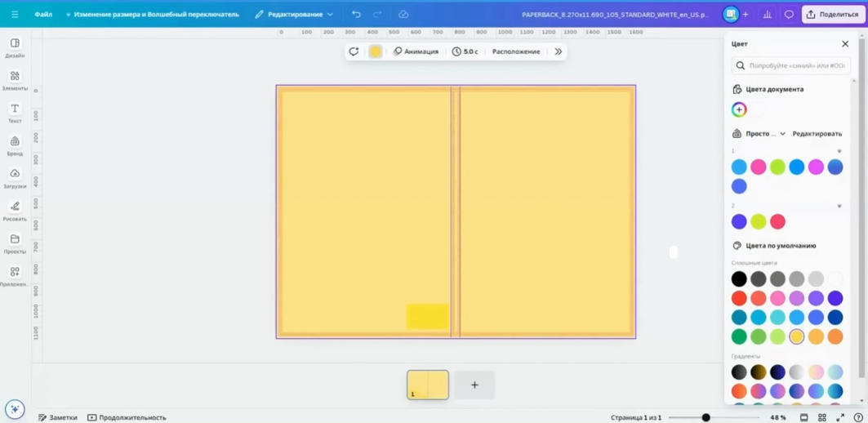Open the Анимация option
The width and height of the screenshot is (868, 423).
click(x=416, y=51)
